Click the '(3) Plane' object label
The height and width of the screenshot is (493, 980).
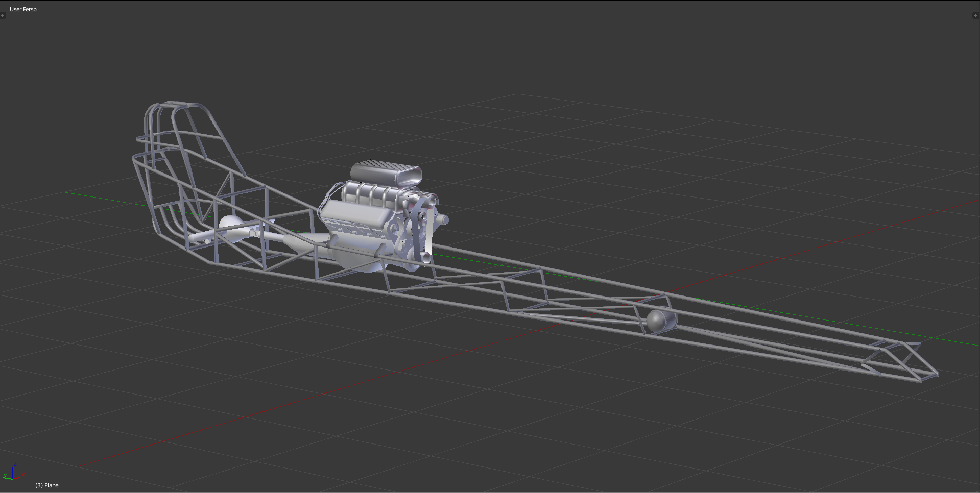coord(46,485)
